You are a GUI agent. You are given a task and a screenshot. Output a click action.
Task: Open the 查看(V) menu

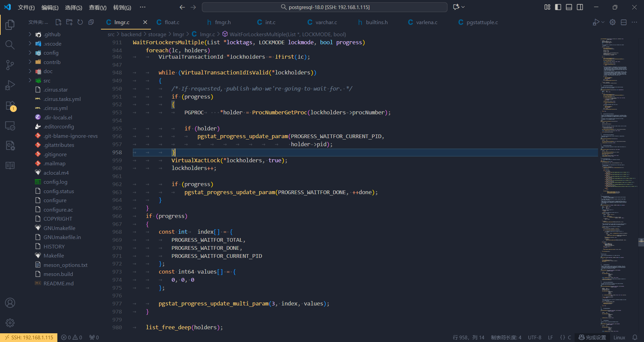pyautogui.click(x=98, y=7)
